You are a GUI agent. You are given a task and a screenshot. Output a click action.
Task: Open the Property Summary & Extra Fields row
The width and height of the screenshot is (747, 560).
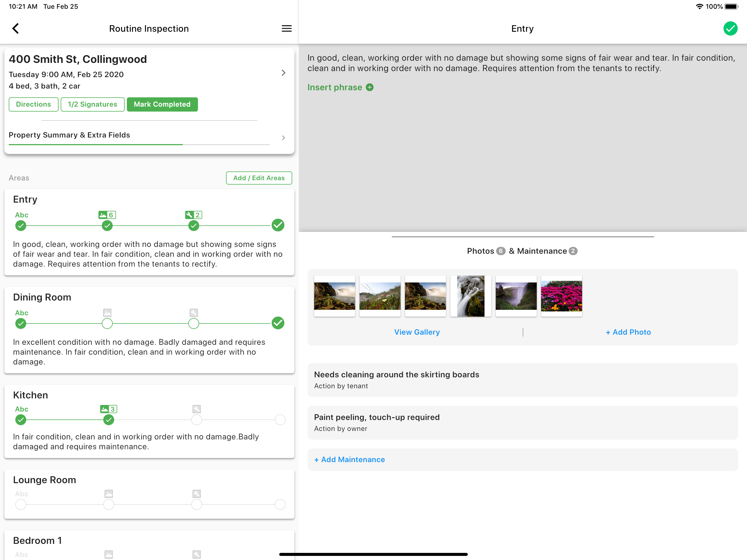[149, 138]
